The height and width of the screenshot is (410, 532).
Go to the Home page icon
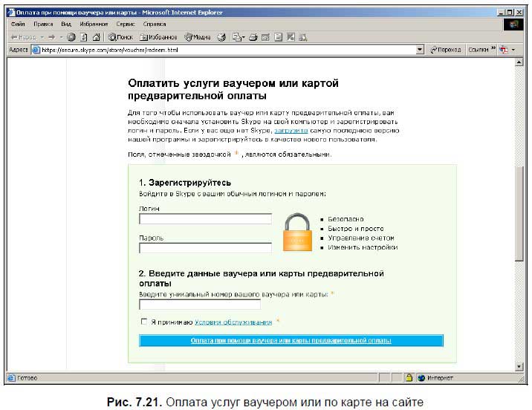point(96,36)
